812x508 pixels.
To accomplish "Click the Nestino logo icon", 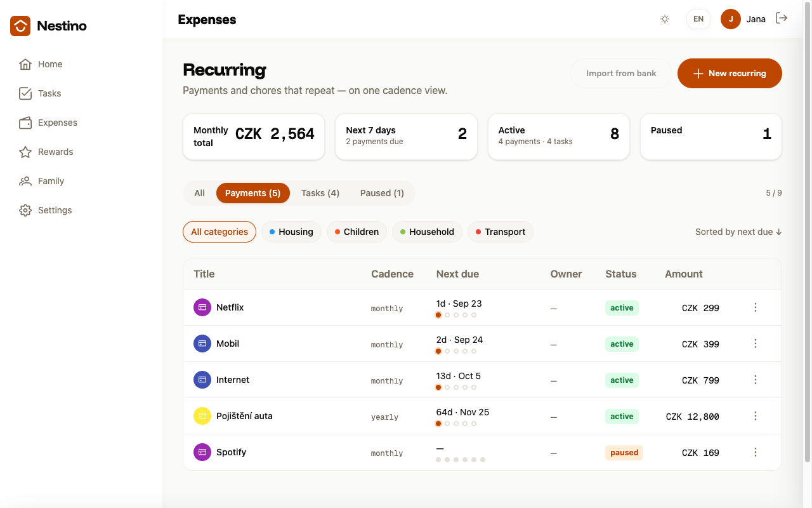I will pos(20,26).
